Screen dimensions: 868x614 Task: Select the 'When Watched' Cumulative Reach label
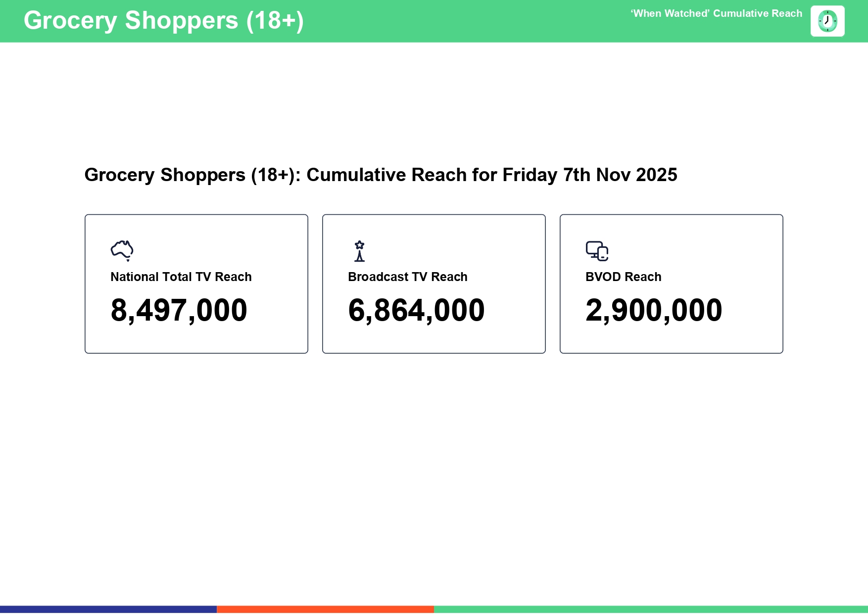coord(716,14)
